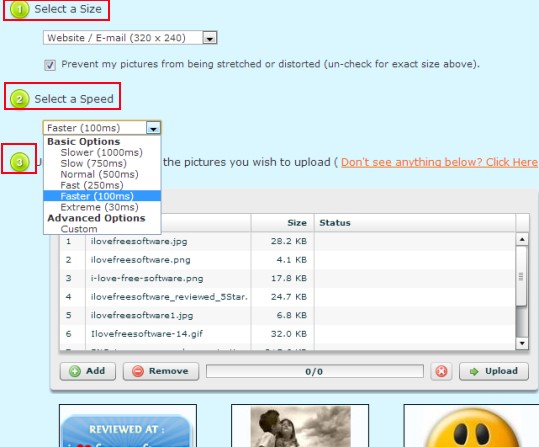Click the 0/0 upload progress bar
The width and height of the screenshot is (539, 447).
pos(315,371)
